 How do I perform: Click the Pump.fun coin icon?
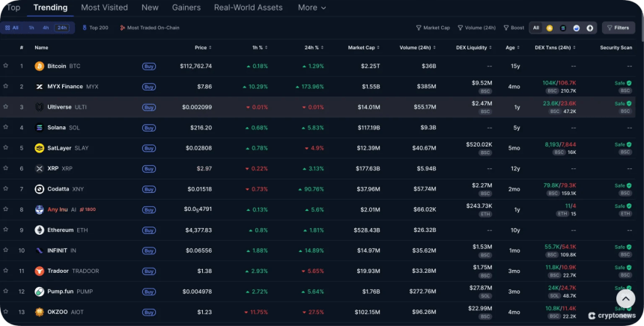40,291
